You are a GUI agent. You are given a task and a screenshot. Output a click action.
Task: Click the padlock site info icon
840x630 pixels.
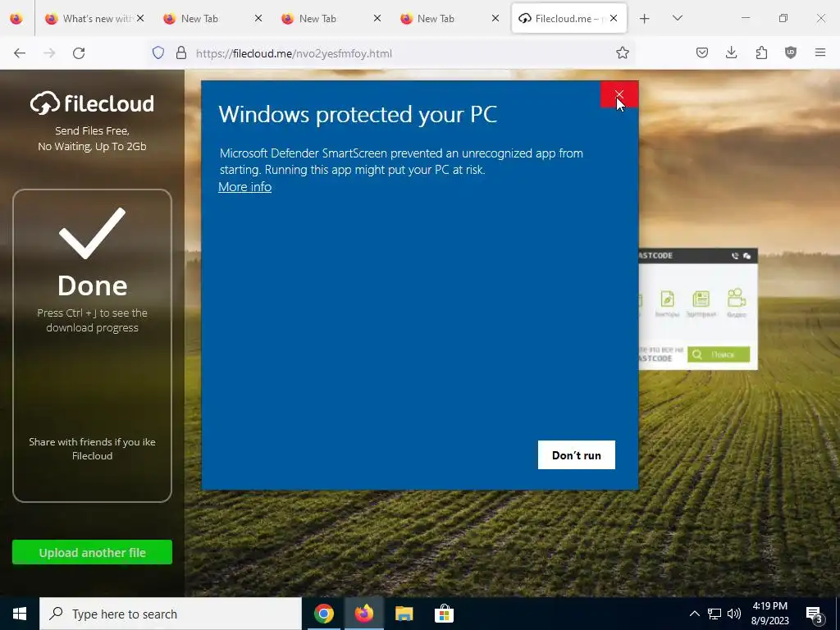coord(181,53)
